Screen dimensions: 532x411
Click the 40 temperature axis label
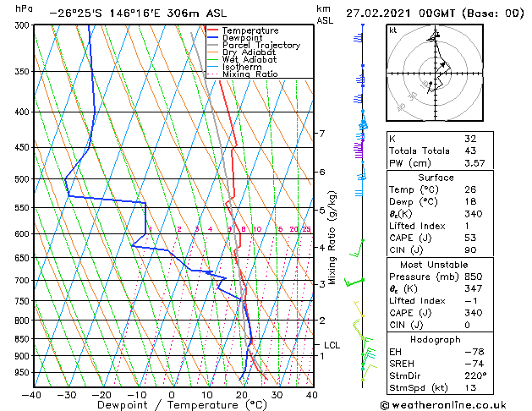(x=312, y=395)
